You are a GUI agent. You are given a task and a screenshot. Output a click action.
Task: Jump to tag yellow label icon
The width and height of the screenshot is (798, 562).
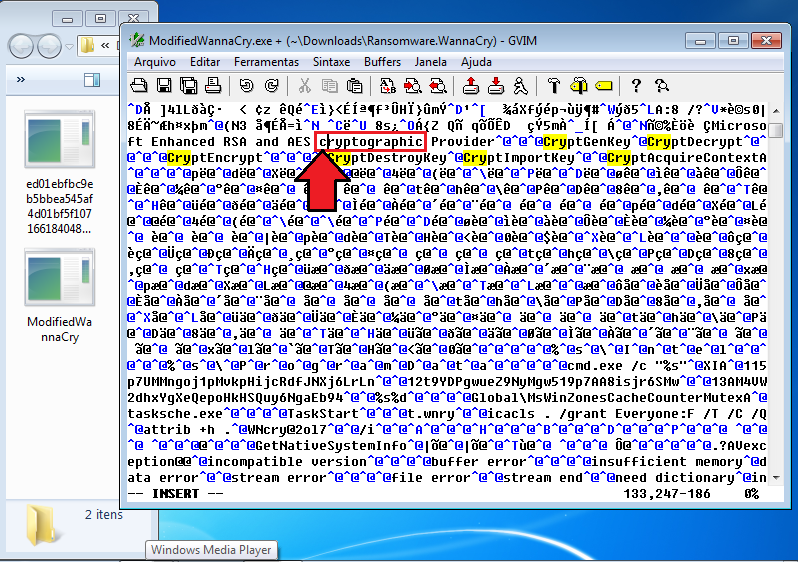click(x=604, y=86)
